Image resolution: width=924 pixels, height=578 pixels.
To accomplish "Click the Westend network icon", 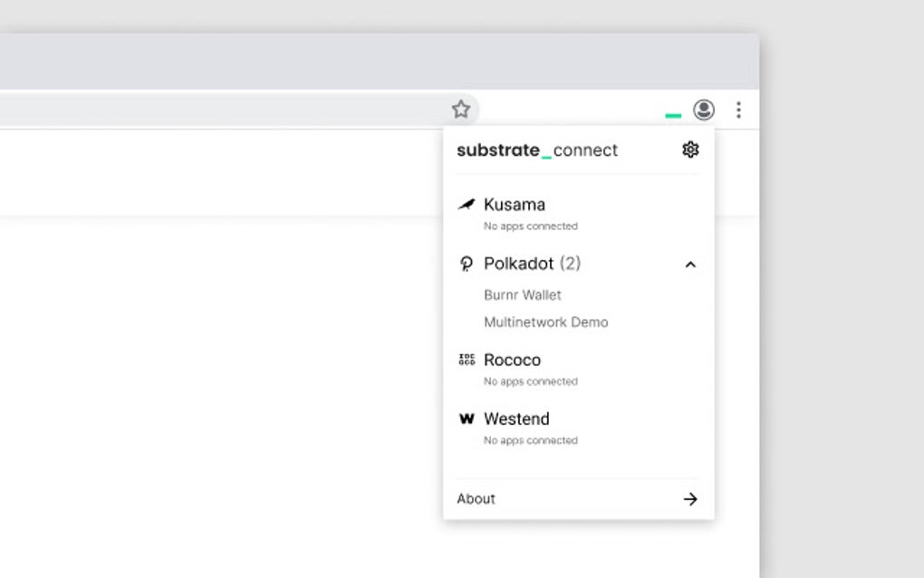I will pyautogui.click(x=466, y=419).
